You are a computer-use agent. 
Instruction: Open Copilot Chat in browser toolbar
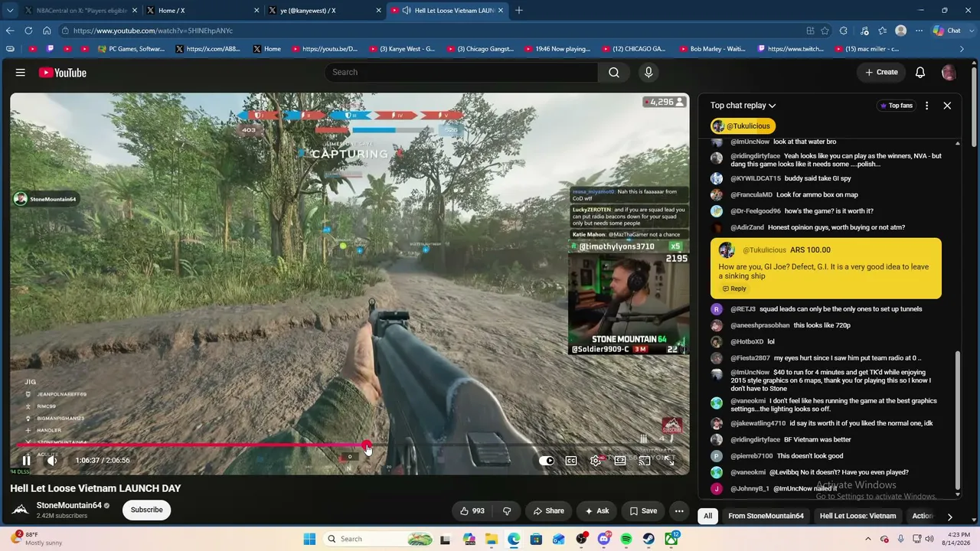pyautogui.click(x=947, y=31)
